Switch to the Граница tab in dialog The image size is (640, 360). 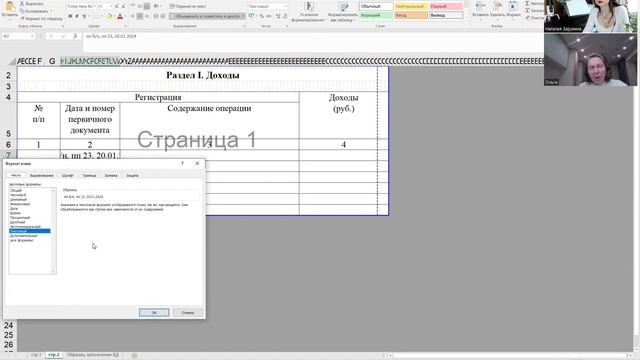89,176
